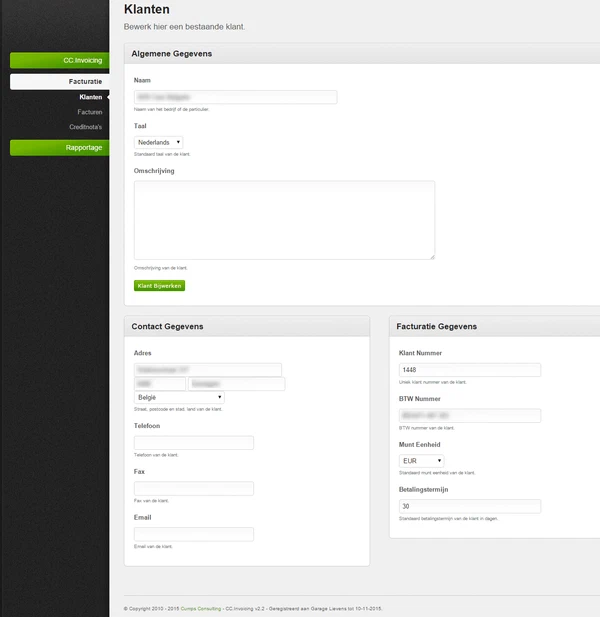The image size is (600, 617).
Task: Click the Facturatie Gegevens panel header
Action: pos(495,326)
